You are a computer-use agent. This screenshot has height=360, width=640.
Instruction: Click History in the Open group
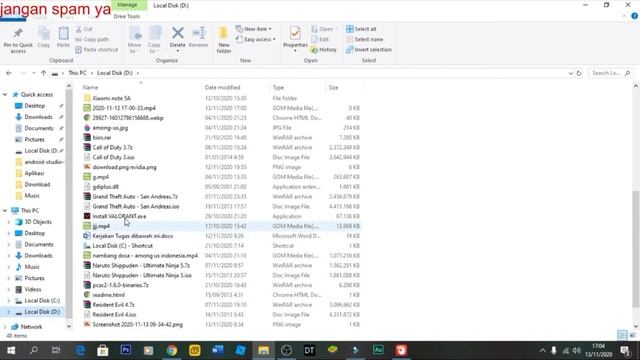tap(324, 49)
